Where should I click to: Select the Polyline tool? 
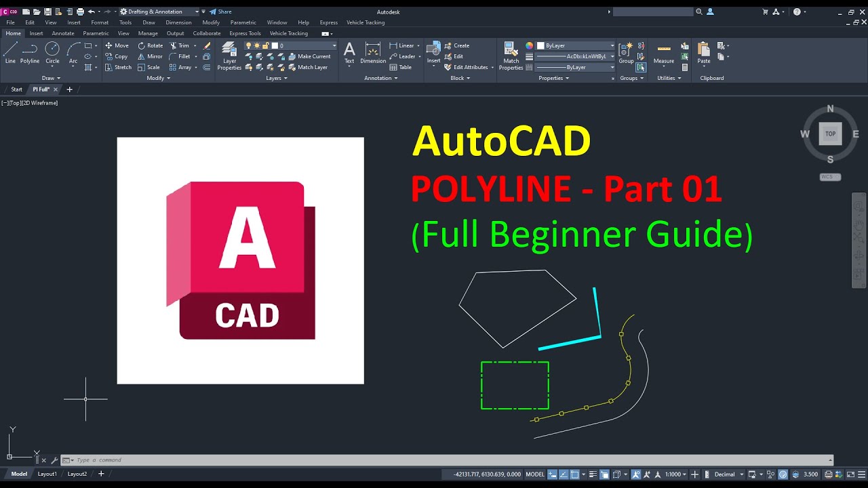pyautogui.click(x=30, y=52)
